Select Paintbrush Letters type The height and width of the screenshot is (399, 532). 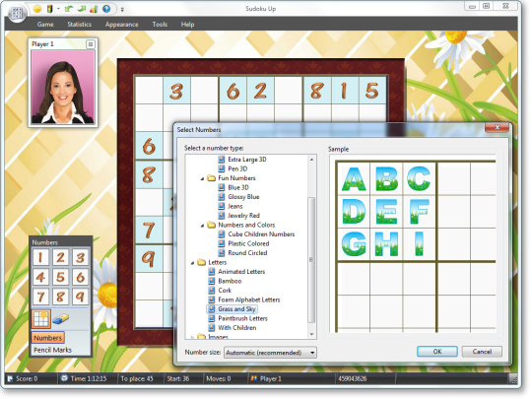pyautogui.click(x=242, y=318)
